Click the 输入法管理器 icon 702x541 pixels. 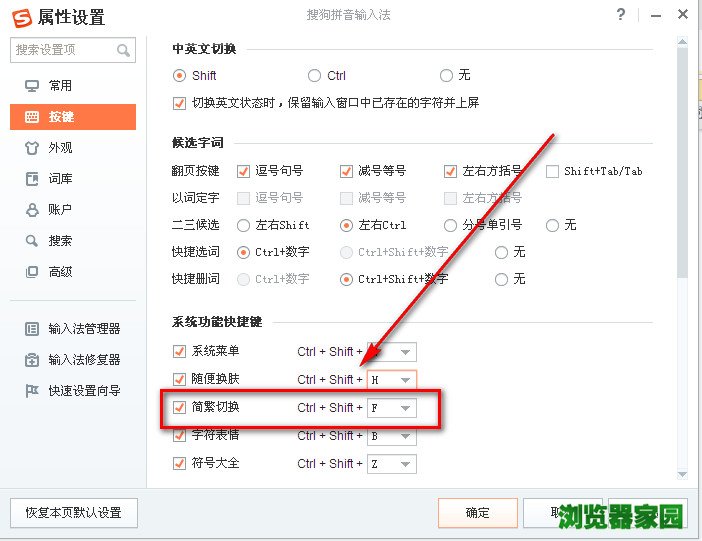pyautogui.click(x=31, y=329)
